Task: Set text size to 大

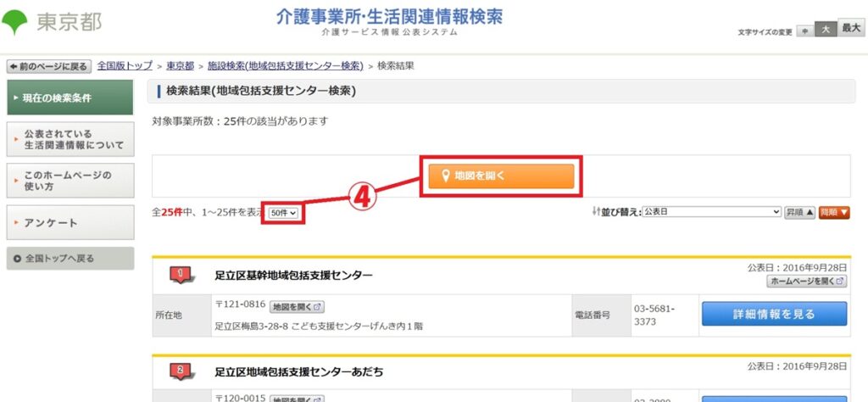Action: [826, 30]
